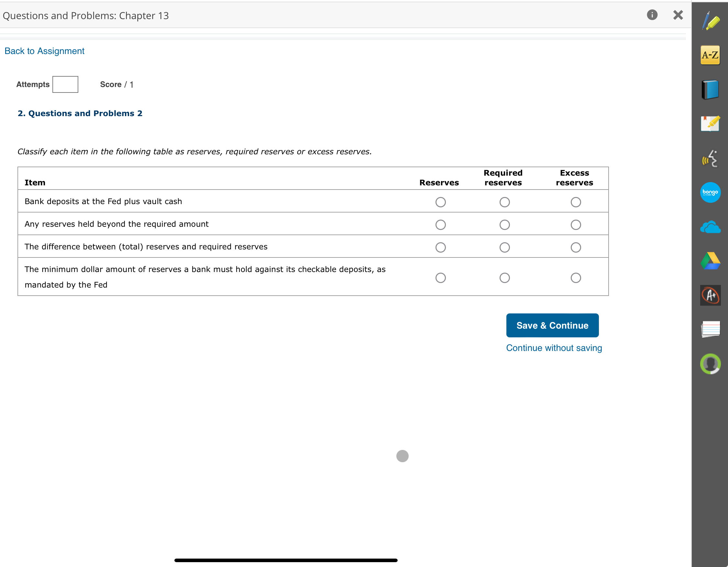Image resolution: width=728 pixels, height=567 pixels.
Task: Select Reserves for bank deposits plus vault cash
Action: (x=441, y=202)
